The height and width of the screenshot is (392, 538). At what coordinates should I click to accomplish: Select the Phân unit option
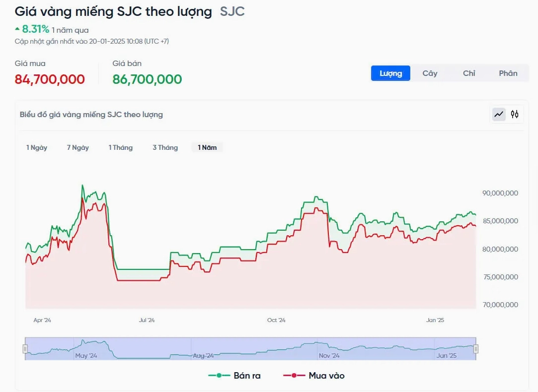[508, 73]
